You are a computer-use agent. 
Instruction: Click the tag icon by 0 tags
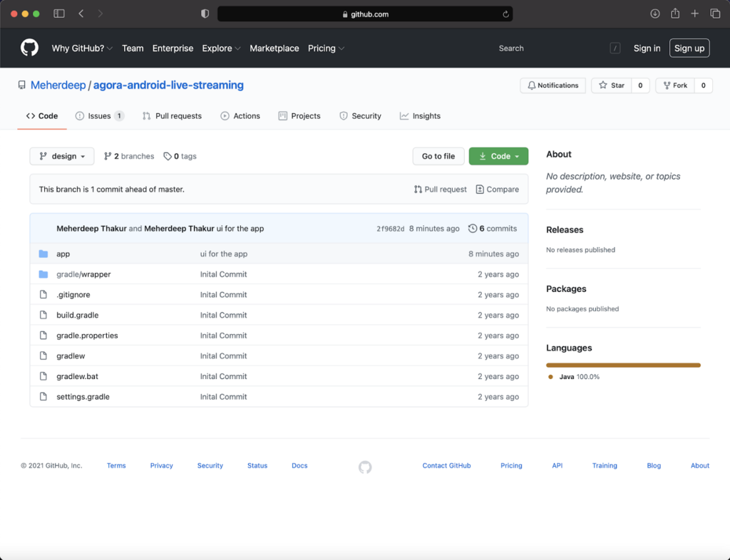(168, 156)
